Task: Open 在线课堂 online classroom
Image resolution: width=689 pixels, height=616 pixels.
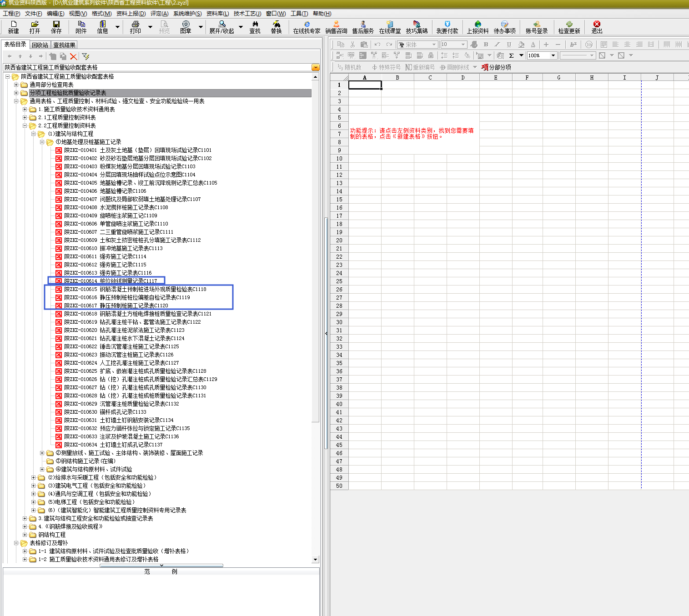Action: pyautogui.click(x=390, y=27)
